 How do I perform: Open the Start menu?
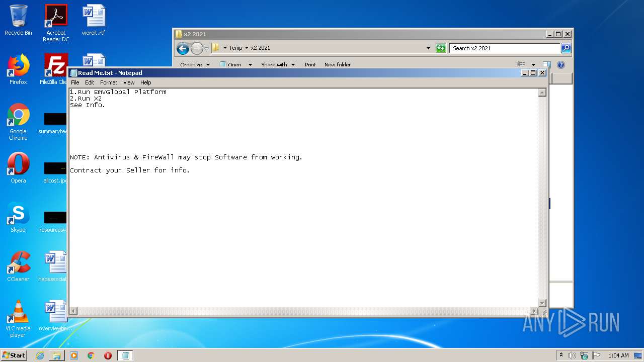click(14, 355)
